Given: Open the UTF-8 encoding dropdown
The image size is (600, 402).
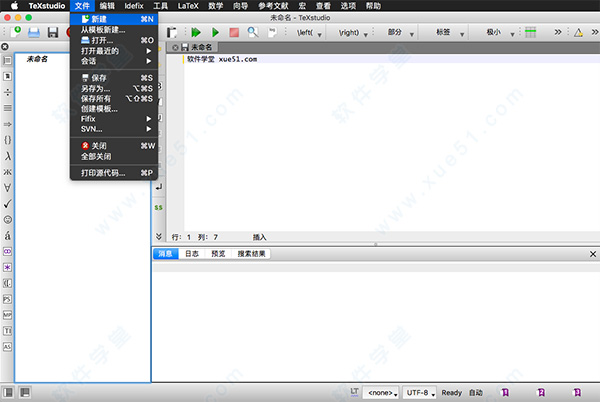Looking at the screenshot, I should tap(420, 393).
